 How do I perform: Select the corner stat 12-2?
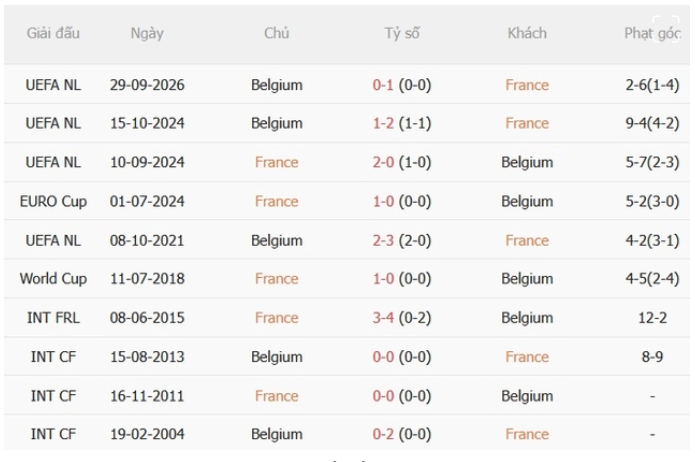tap(652, 317)
